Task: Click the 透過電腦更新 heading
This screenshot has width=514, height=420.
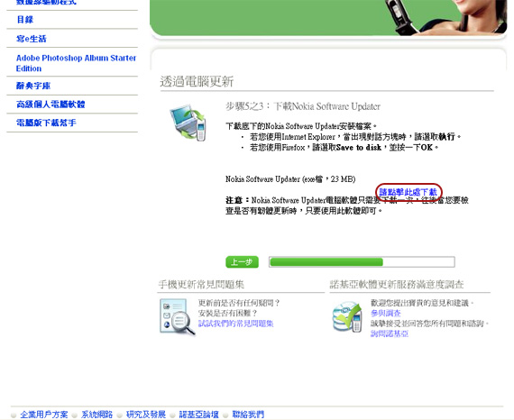Action: pyautogui.click(x=197, y=82)
